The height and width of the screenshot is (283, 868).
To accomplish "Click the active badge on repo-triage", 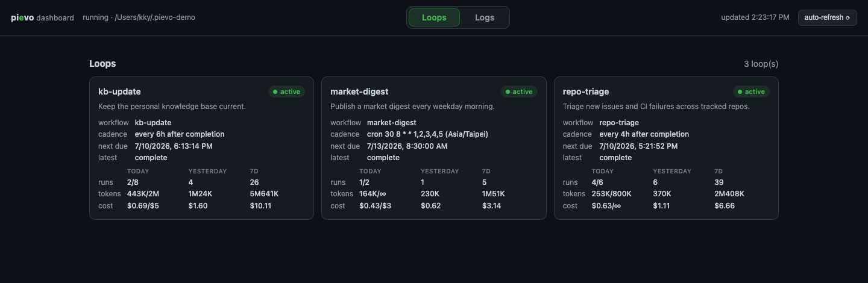I will coord(751,92).
